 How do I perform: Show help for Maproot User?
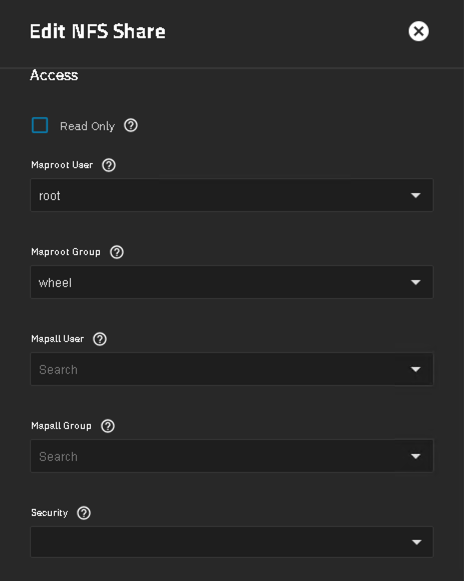click(109, 165)
